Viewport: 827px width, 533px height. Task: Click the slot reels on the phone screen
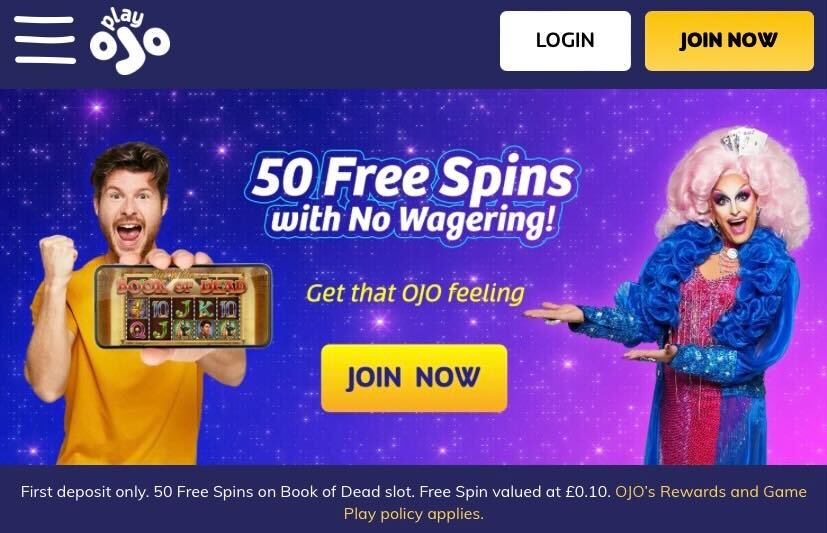pyautogui.click(x=182, y=319)
